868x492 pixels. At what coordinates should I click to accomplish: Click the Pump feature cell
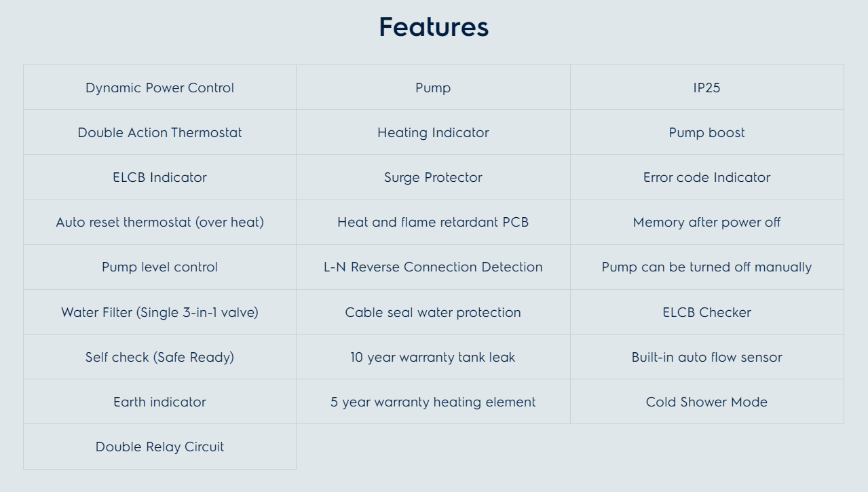[x=433, y=88]
